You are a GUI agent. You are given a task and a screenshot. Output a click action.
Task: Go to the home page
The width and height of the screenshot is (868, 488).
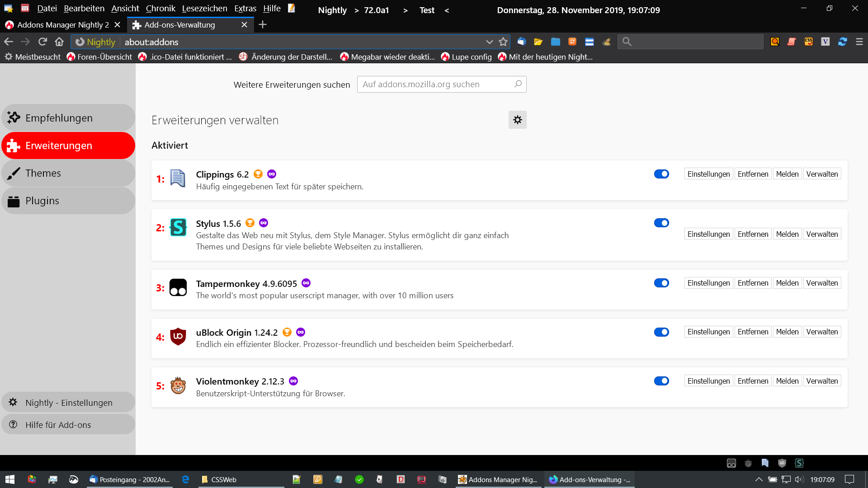click(x=59, y=42)
